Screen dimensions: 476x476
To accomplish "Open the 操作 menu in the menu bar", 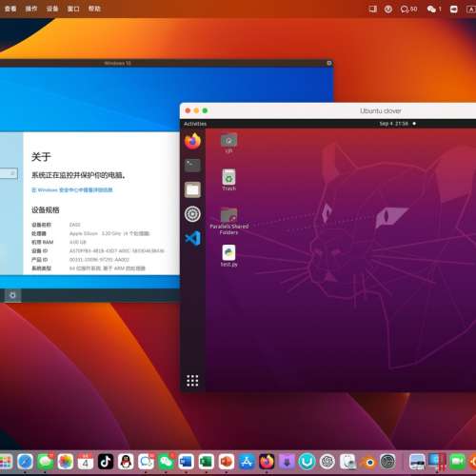I will pyautogui.click(x=31, y=9).
